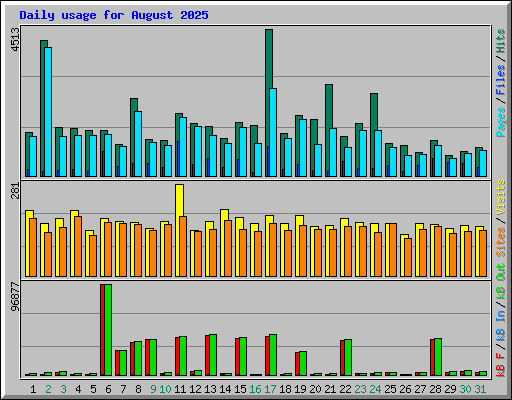Viewport: 512px width, 400px height.
Task: Click day 17 on the x-axis
Action: coord(270,389)
